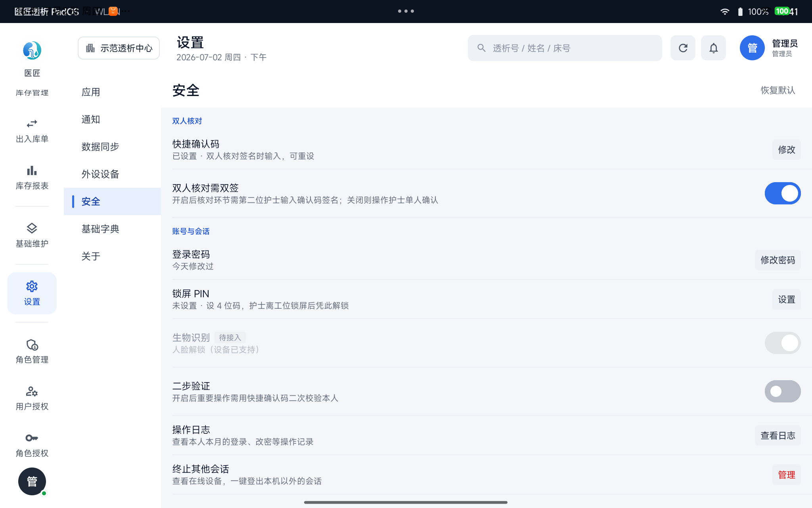Image resolution: width=812 pixels, height=508 pixels.
Task: Click 快捷确认码 row title
Action: point(196,144)
